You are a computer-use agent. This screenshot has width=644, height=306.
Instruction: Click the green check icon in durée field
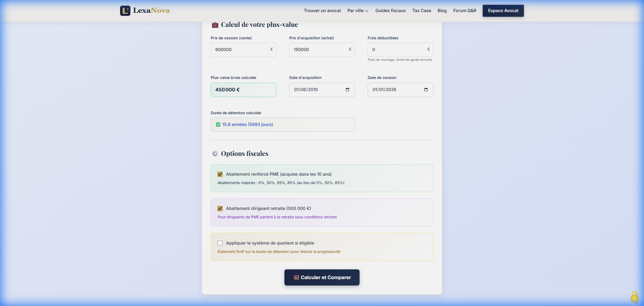(218, 125)
